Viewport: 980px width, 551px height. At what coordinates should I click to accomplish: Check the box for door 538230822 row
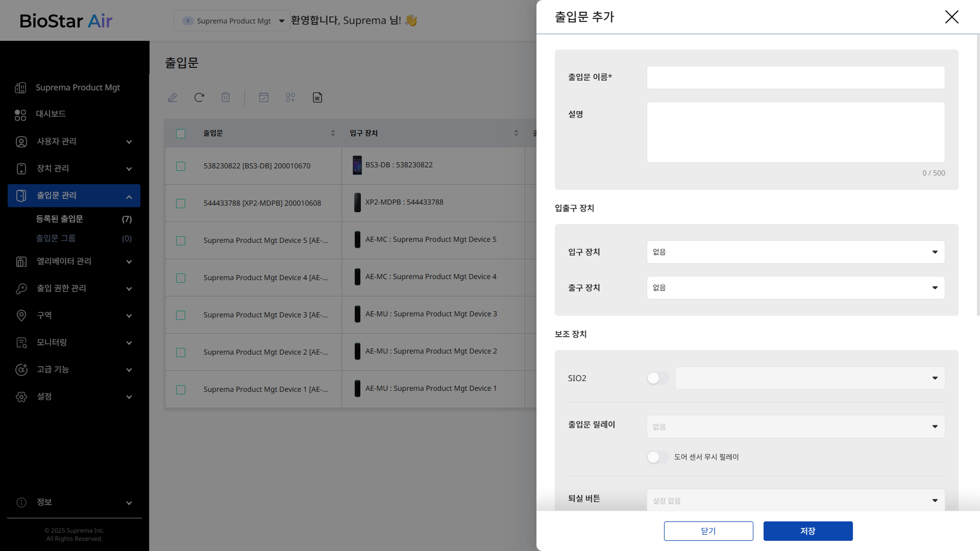tap(181, 166)
